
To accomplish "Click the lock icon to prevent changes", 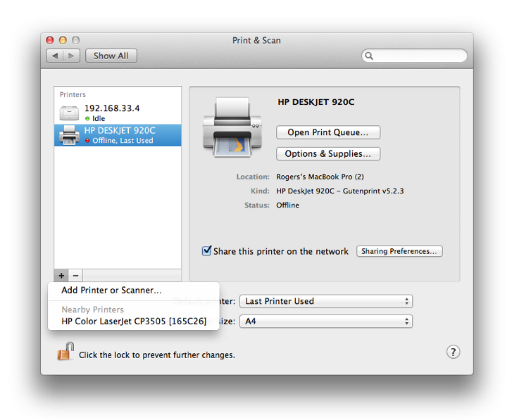I will [x=66, y=351].
